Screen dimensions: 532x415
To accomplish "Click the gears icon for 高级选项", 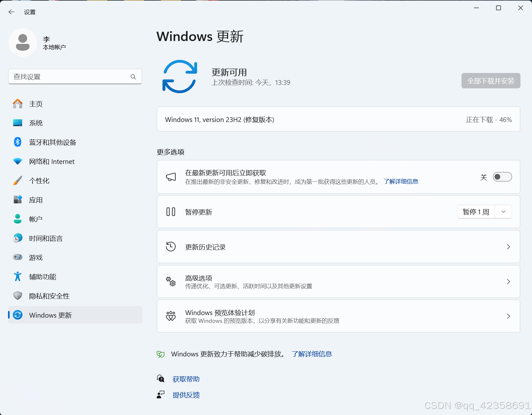I will [x=171, y=281].
